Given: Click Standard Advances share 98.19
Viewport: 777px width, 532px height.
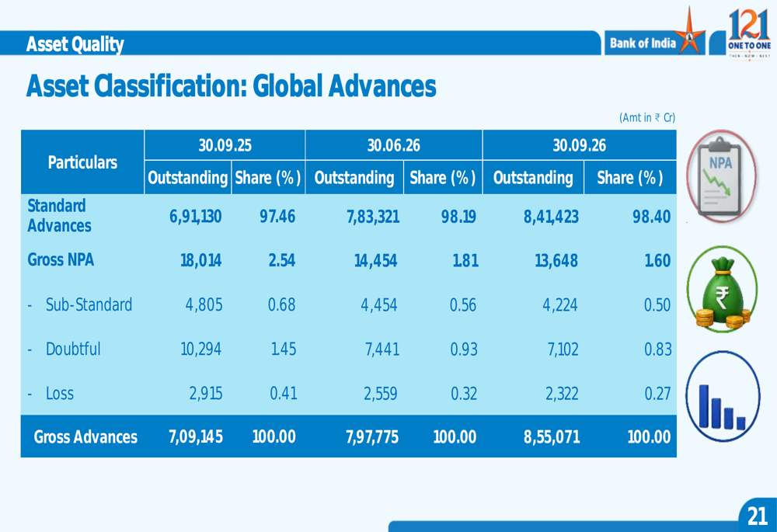Looking at the screenshot, I should click(458, 217).
